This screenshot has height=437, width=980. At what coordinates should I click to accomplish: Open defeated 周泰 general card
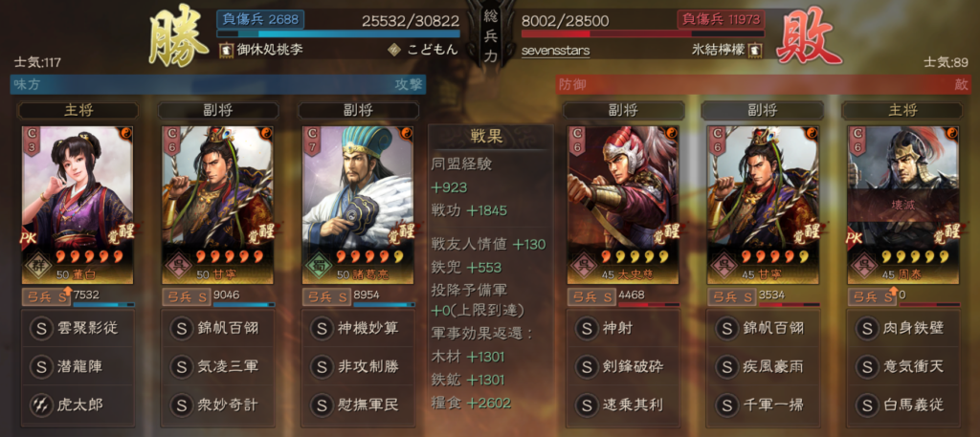[903, 206]
